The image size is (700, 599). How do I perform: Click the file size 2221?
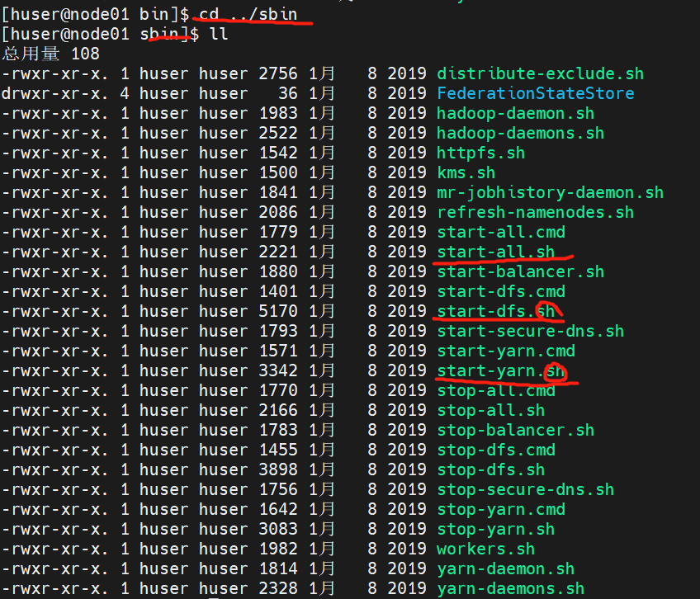tap(278, 252)
